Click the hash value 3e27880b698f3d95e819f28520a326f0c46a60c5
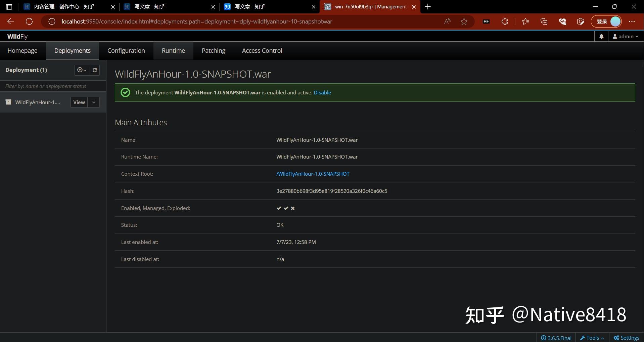Viewport: 644px width, 342px height. [x=332, y=191]
